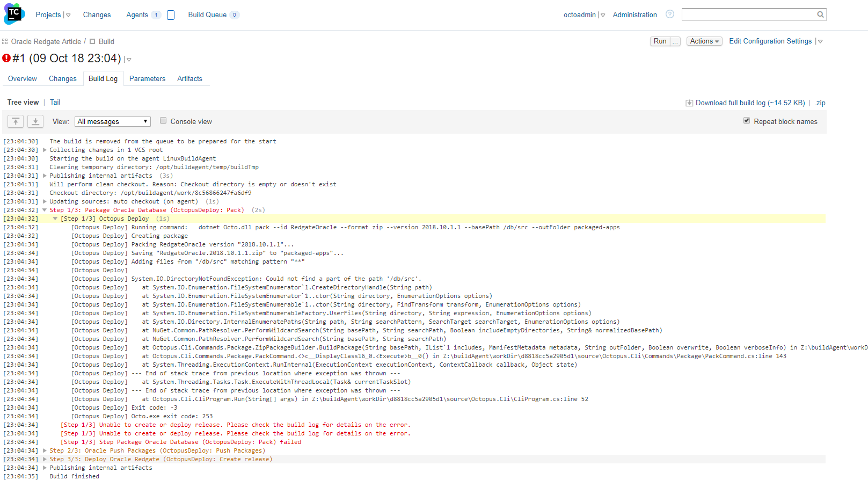Uncheck Repeat block names checkbox
The image size is (868, 502).
click(746, 121)
